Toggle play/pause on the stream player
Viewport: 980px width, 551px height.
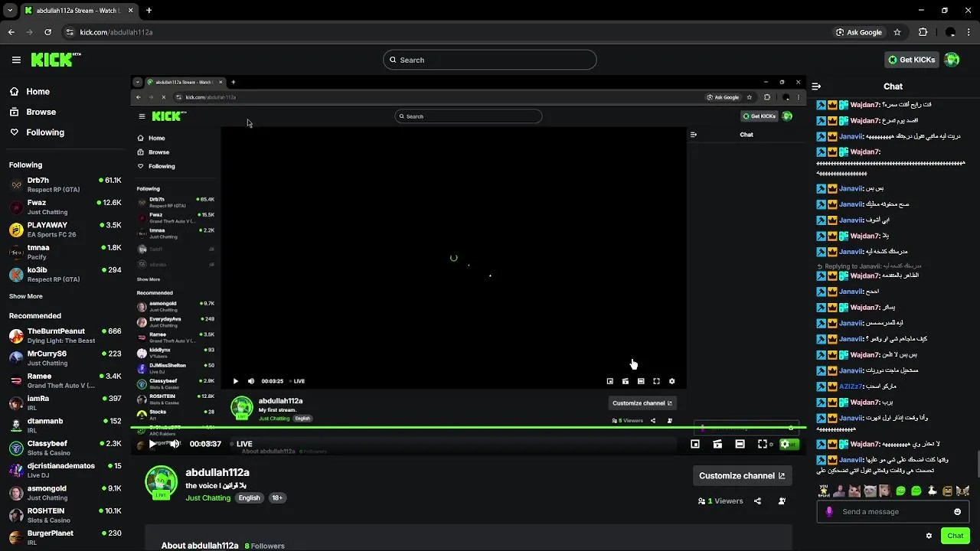tap(152, 444)
